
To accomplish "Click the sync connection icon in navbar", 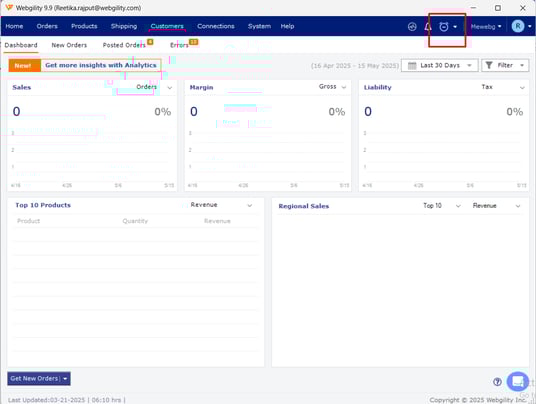I will (412, 26).
